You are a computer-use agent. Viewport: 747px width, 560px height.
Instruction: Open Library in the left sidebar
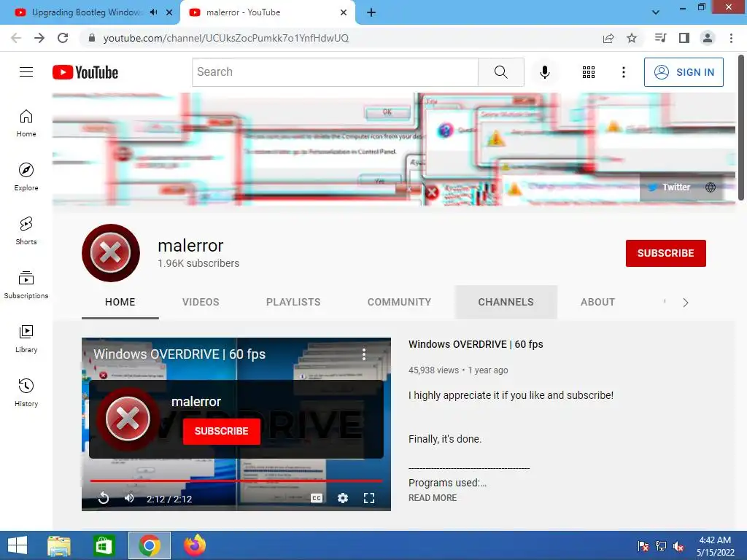click(x=26, y=338)
